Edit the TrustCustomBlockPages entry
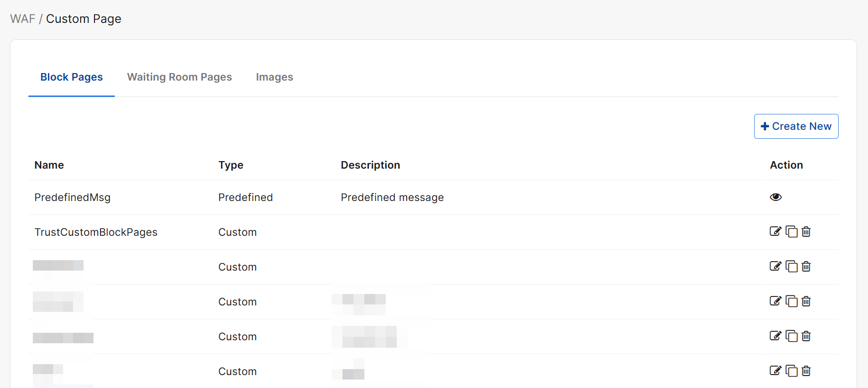This screenshot has width=868, height=388. (775, 231)
